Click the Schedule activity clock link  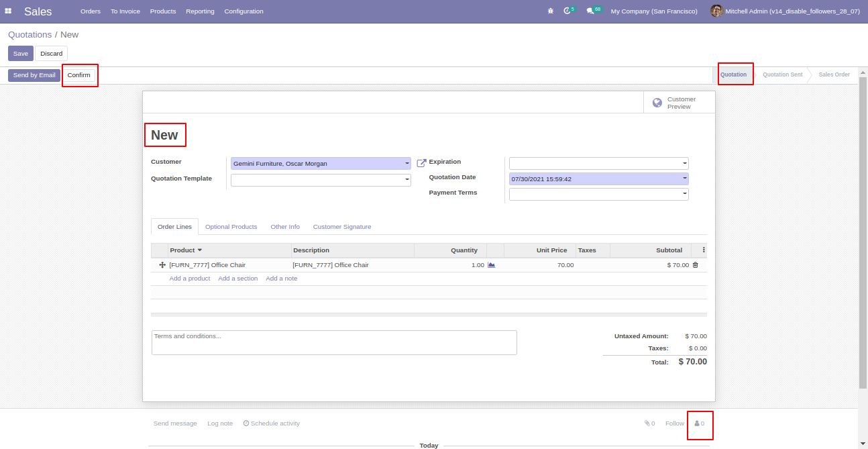pyautogui.click(x=272, y=423)
